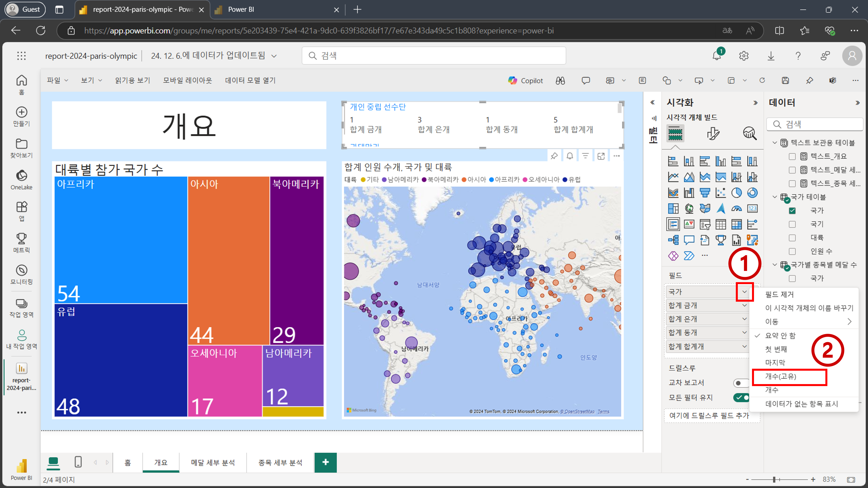This screenshot has width=868, height=488.
Task: Click 데이터 모델 열기 button
Action: pos(250,80)
